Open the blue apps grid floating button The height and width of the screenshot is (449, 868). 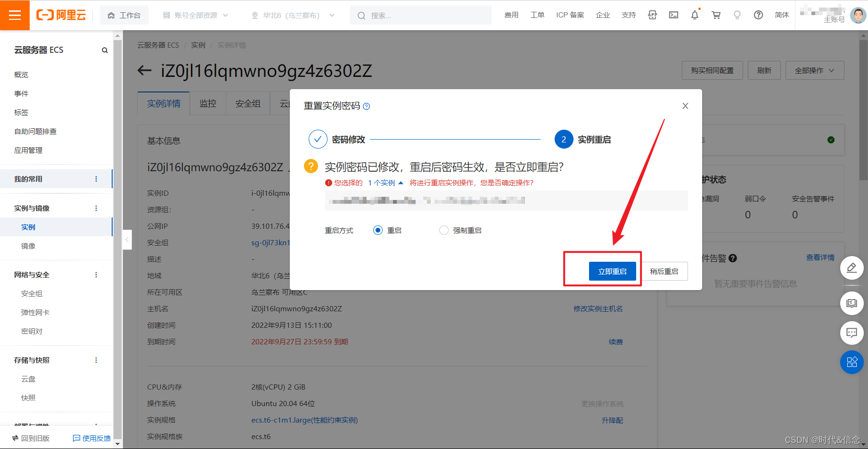click(852, 362)
